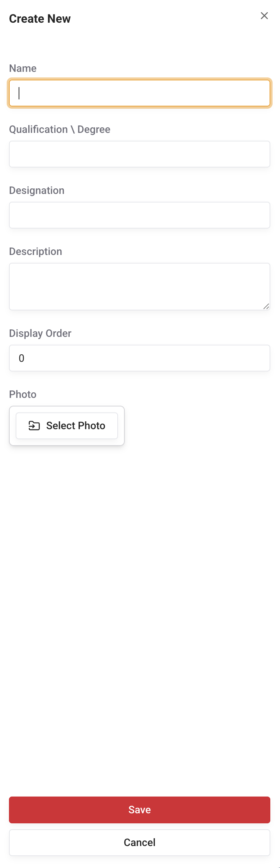The image size is (280, 868).
Task: Close the Create New dialog with X
Action: pyautogui.click(x=264, y=16)
